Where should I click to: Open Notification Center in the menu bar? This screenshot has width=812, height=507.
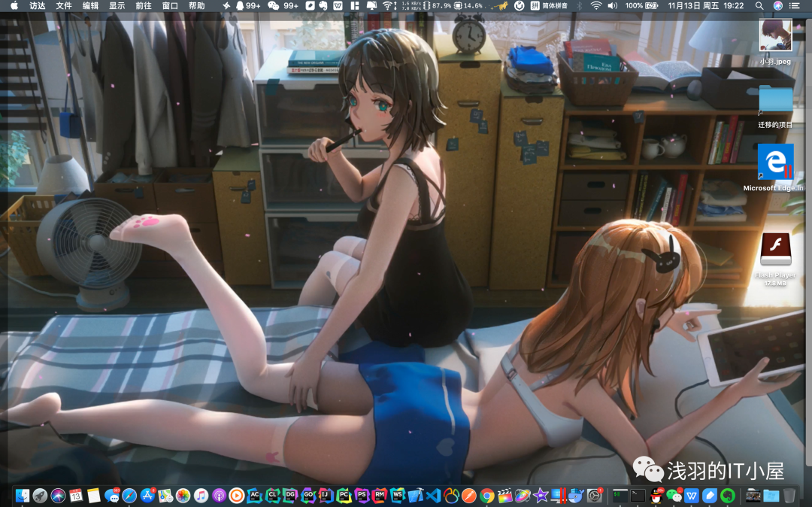(794, 6)
